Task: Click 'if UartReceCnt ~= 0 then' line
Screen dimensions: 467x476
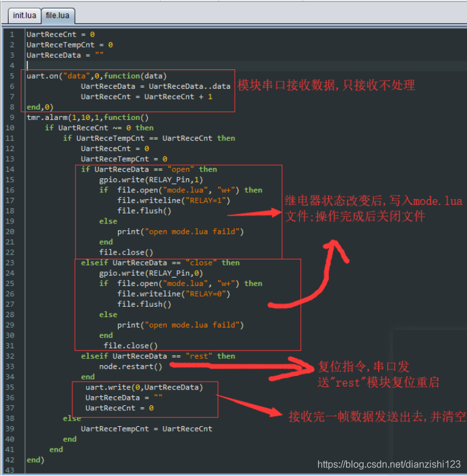Action: tap(99, 128)
